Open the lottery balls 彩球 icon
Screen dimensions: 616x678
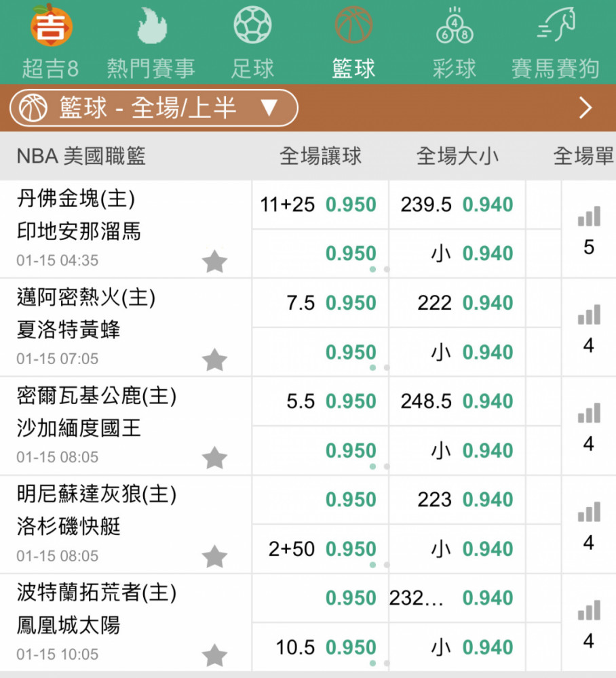click(x=455, y=25)
